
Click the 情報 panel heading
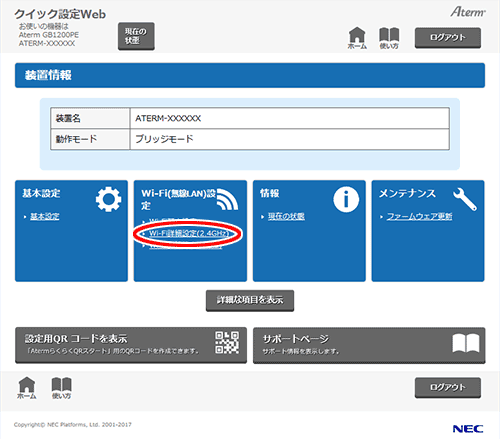coord(269,193)
